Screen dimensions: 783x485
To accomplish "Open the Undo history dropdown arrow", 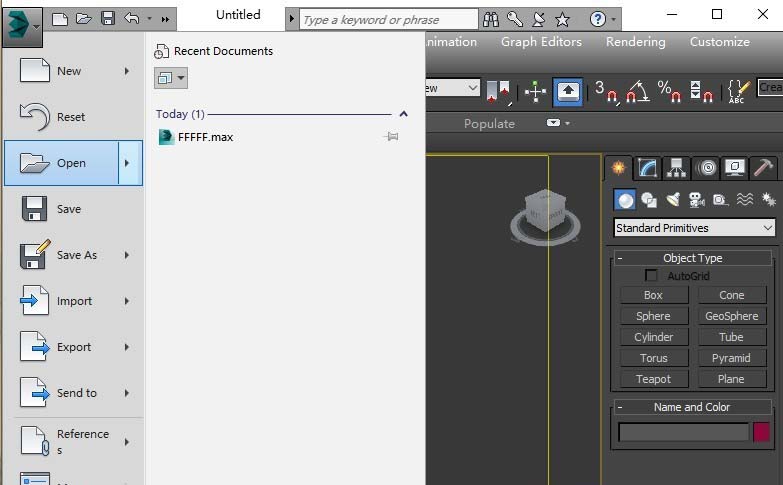I will click(149, 19).
